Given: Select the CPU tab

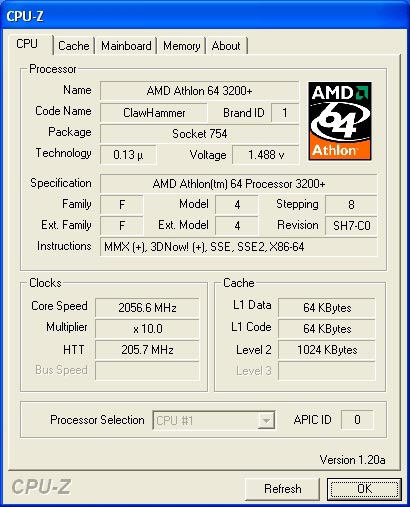Looking at the screenshot, I should tap(28, 44).
